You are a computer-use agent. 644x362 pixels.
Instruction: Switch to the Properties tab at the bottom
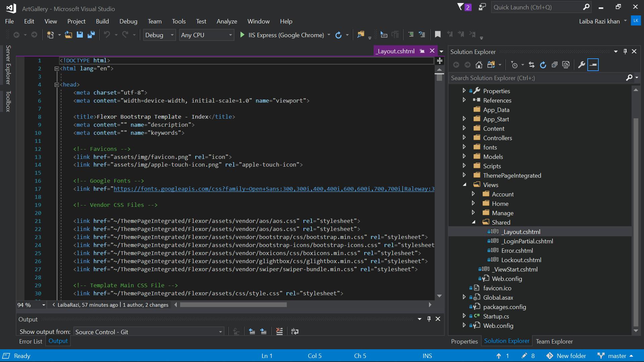[464, 341]
